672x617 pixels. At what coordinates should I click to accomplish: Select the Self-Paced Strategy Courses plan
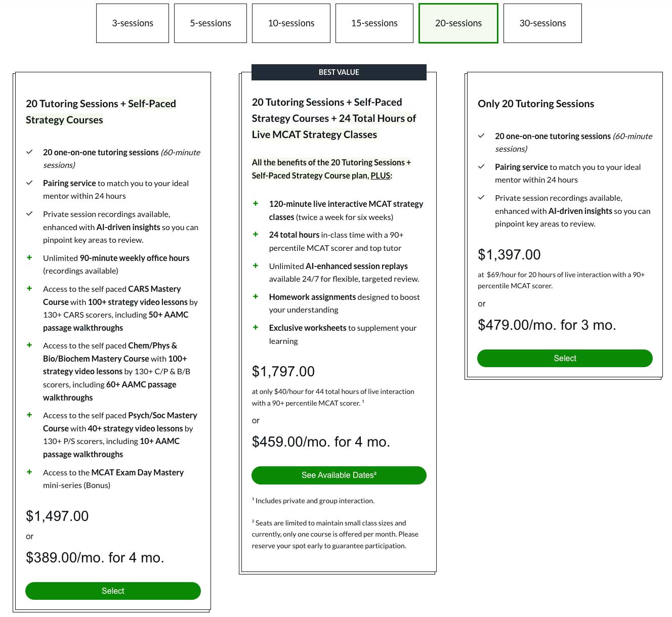[113, 591]
